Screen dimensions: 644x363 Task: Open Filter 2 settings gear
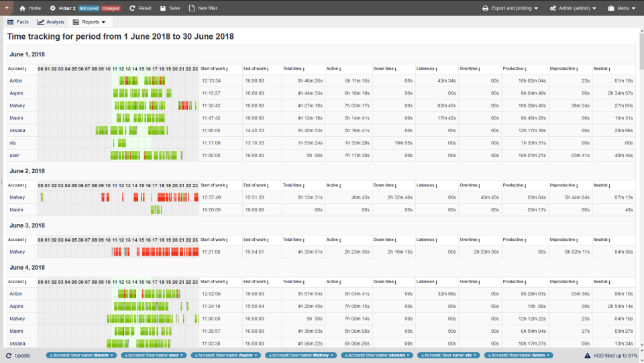(x=53, y=8)
